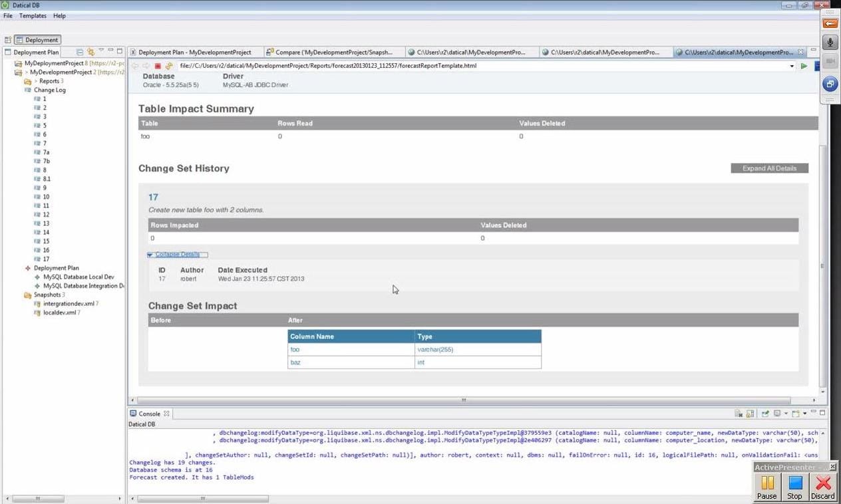
Task: Toggle Scroll Lock icon in Console toolbar
Action: (750, 414)
